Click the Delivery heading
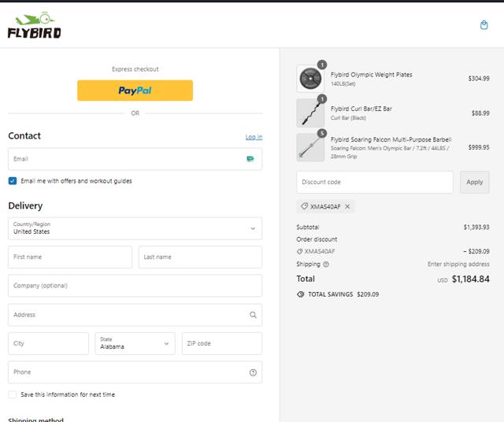 point(25,205)
